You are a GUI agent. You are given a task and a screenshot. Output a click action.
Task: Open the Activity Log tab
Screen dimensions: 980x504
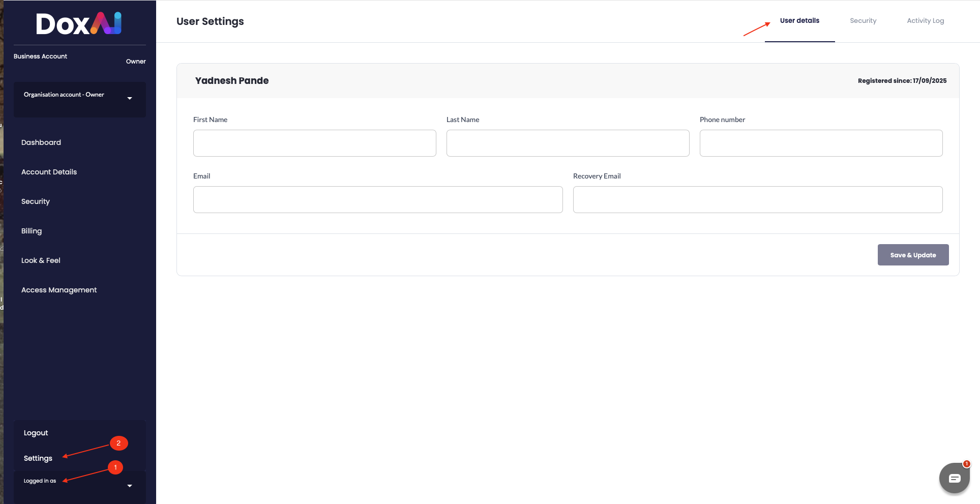coord(925,21)
